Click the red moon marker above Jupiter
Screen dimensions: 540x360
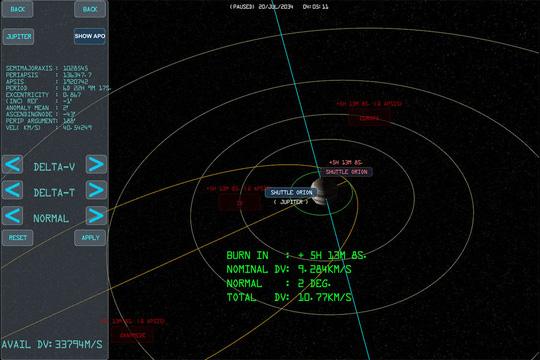[369, 118]
